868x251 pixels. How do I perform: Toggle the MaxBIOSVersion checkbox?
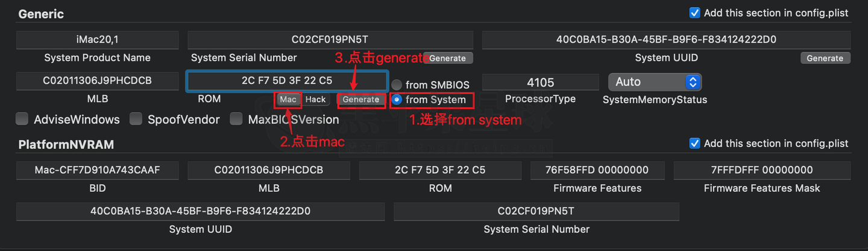(x=236, y=119)
